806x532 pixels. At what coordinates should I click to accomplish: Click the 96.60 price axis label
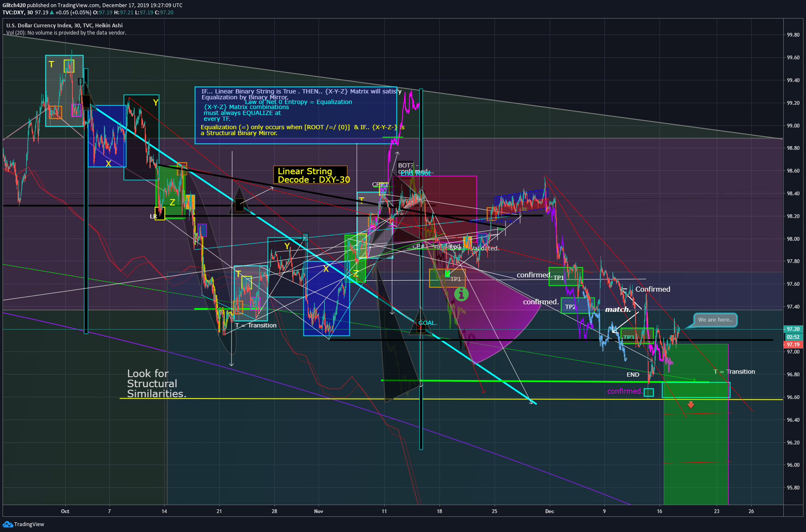(x=793, y=397)
